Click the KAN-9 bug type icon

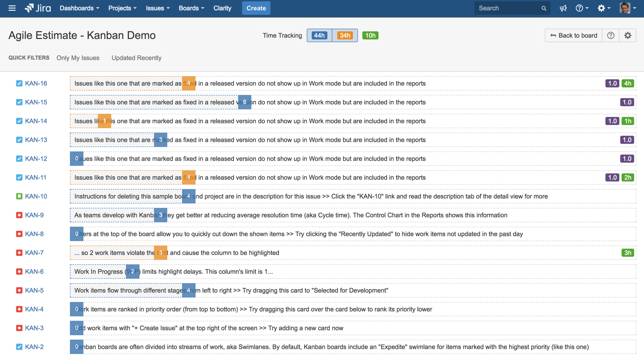(x=19, y=215)
